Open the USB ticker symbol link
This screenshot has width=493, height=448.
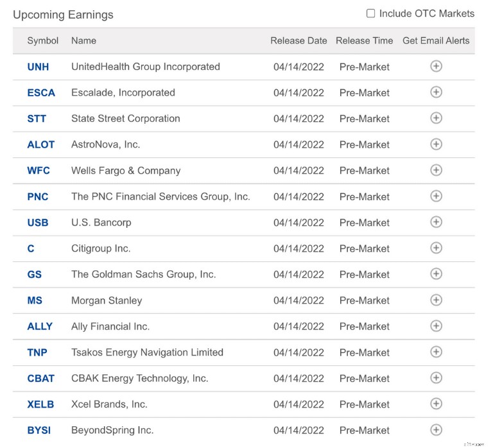[38, 223]
